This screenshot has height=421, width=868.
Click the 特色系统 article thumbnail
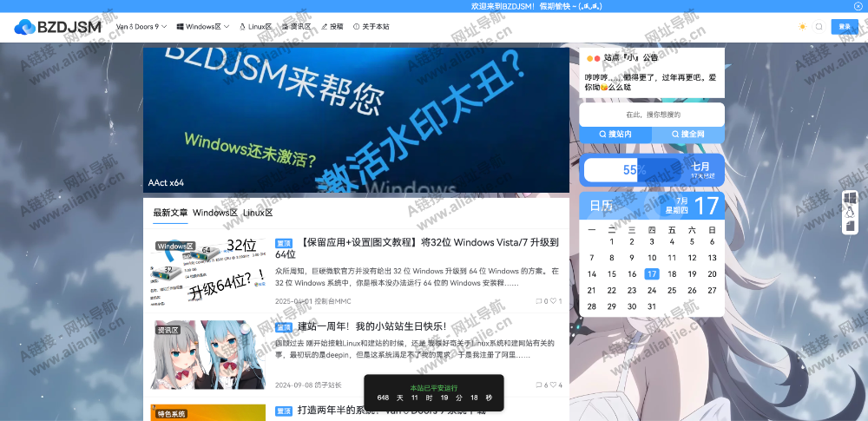(208, 412)
